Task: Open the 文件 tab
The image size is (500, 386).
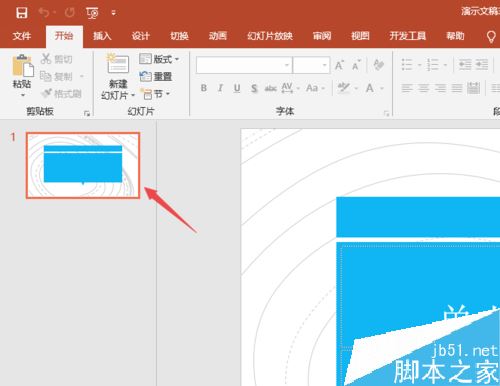Action: (22, 36)
